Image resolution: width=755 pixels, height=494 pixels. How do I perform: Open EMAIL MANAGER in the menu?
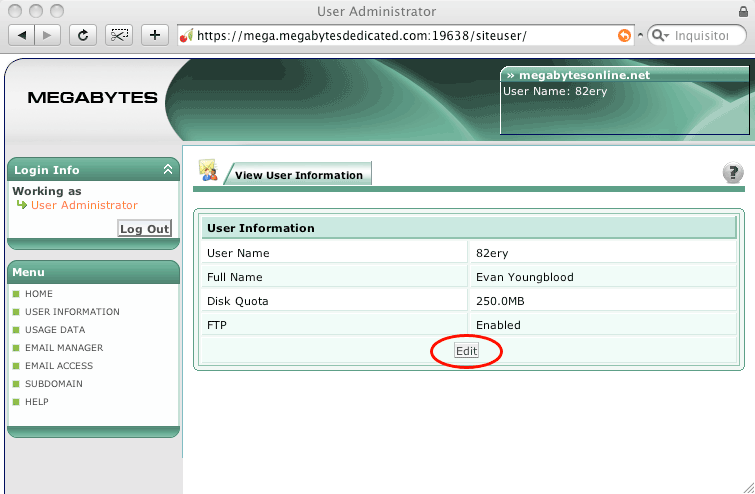[x=64, y=348]
